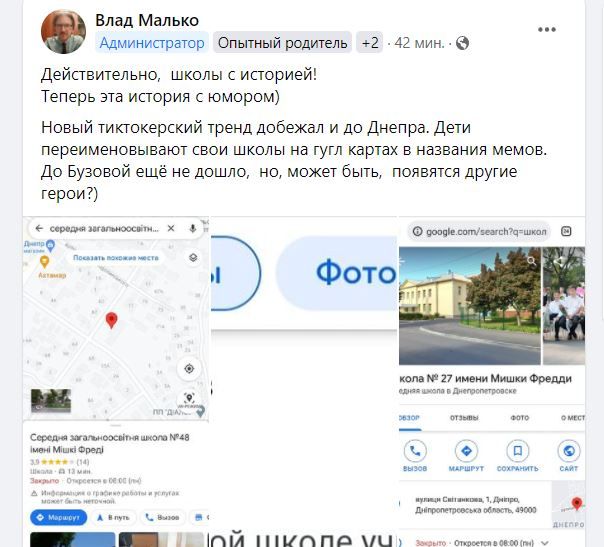Screen dimensions: 604x547
Task: Expand opening hours chevron near Закрыто
Action: point(545,543)
